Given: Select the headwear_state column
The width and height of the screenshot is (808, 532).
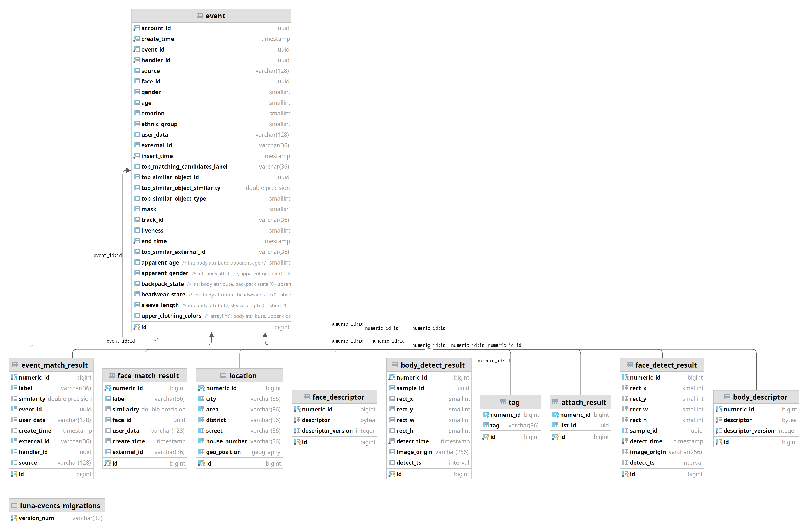Looking at the screenshot, I should tap(211, 295).
